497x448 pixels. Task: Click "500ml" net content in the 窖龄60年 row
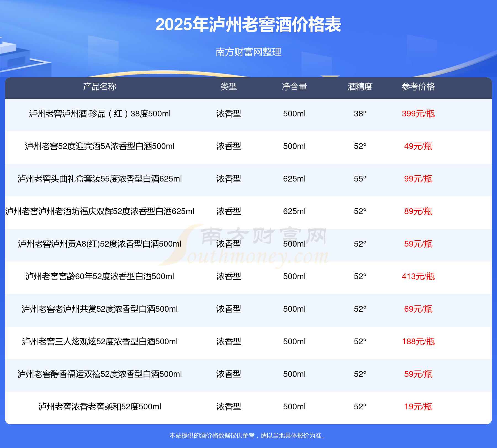click(294, 276)
